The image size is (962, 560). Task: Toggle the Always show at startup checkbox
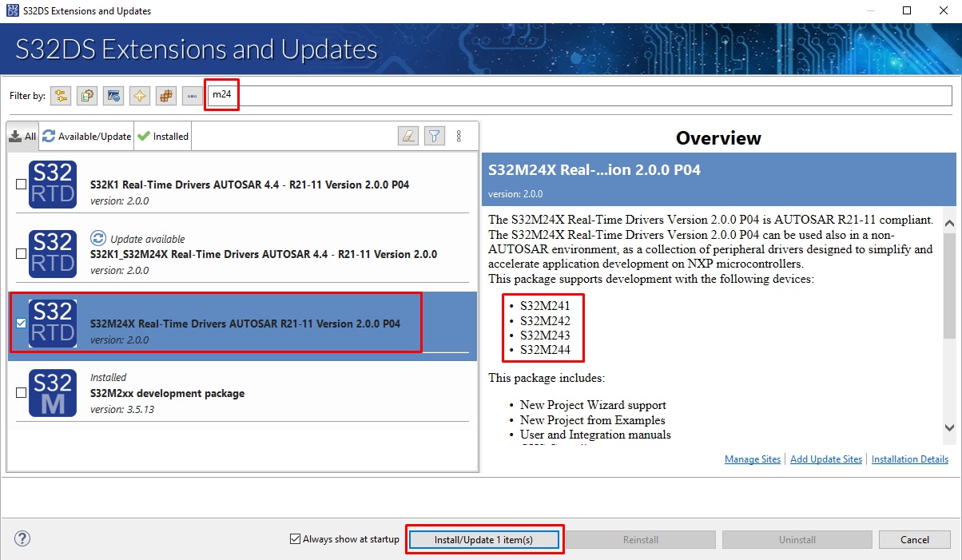tap(296, 539)
